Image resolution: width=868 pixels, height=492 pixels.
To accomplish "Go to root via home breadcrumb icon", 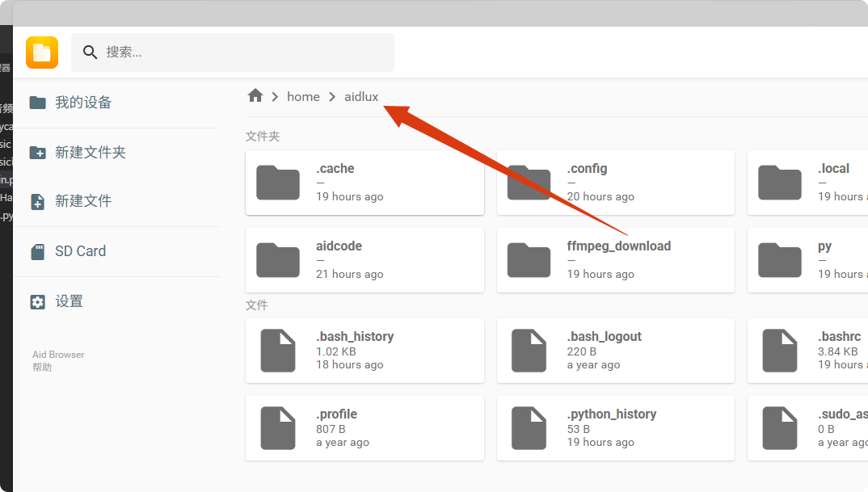I will pos(255,96).
